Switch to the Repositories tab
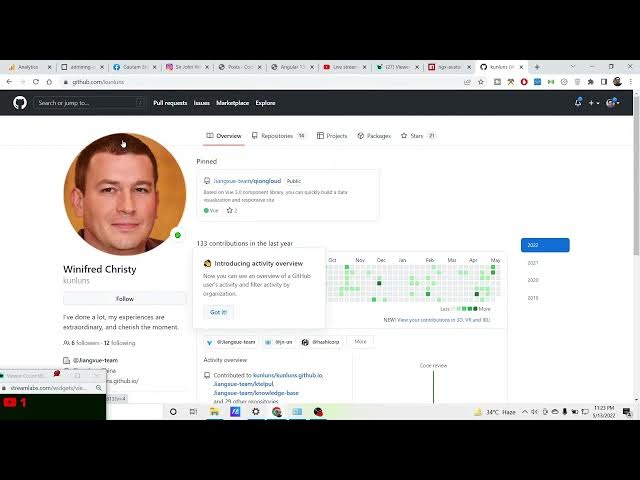This screenshot has height=480, width=640. [x=278, y=136]
